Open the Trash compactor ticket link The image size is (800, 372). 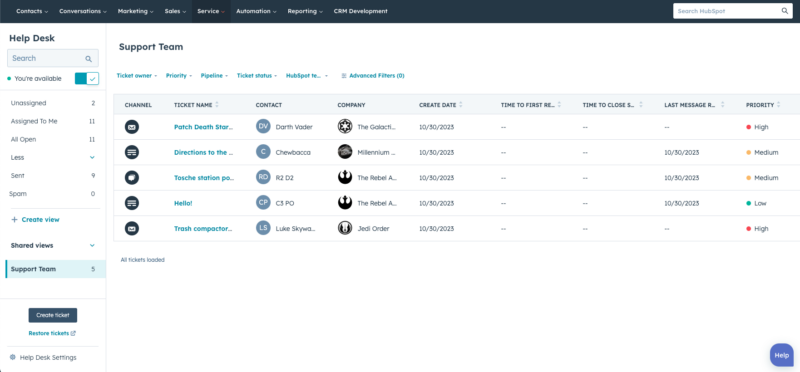(x=203, y=229)
